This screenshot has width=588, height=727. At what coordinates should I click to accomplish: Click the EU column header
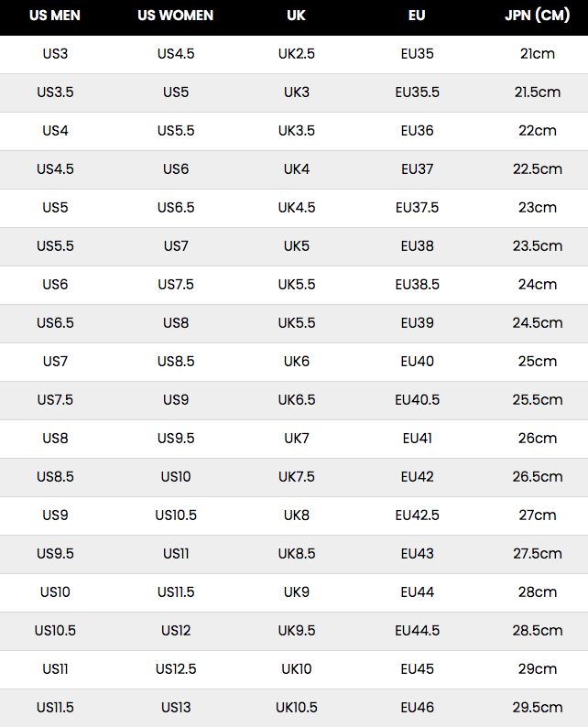pos(417,16)
